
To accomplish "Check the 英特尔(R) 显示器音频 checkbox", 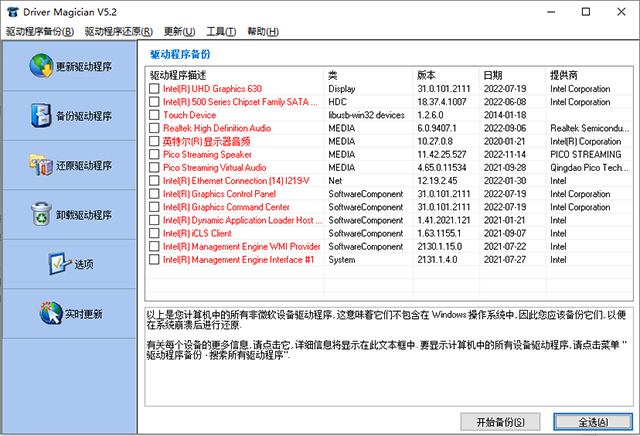I will [x=154, y=141].
